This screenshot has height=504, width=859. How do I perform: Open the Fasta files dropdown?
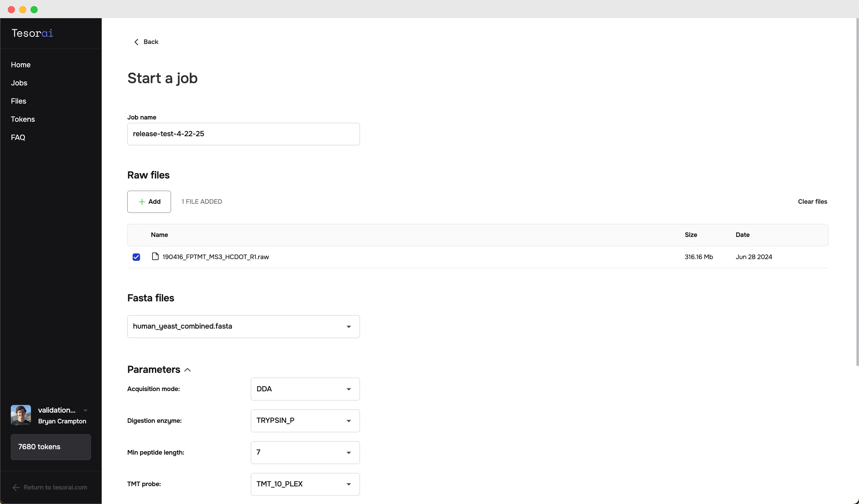click(x=243, y=326)
